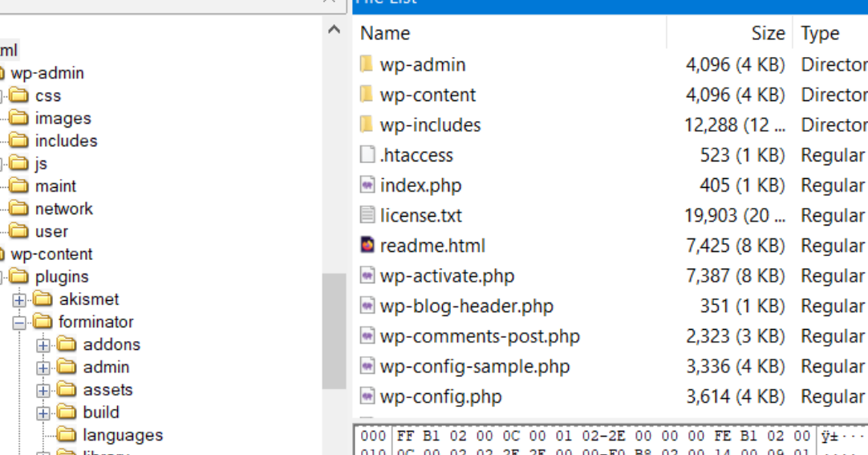Select the wp-comments-post.php file name
Image resolution: width=868 pixels, height=455 pixels.
(480, 336)
